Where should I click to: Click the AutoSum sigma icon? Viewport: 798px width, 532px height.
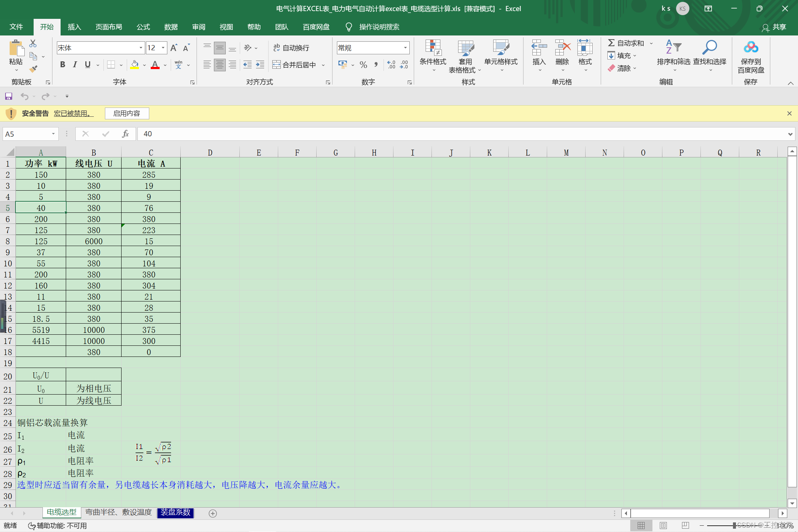pyautogui.click(x=611, y=43)
